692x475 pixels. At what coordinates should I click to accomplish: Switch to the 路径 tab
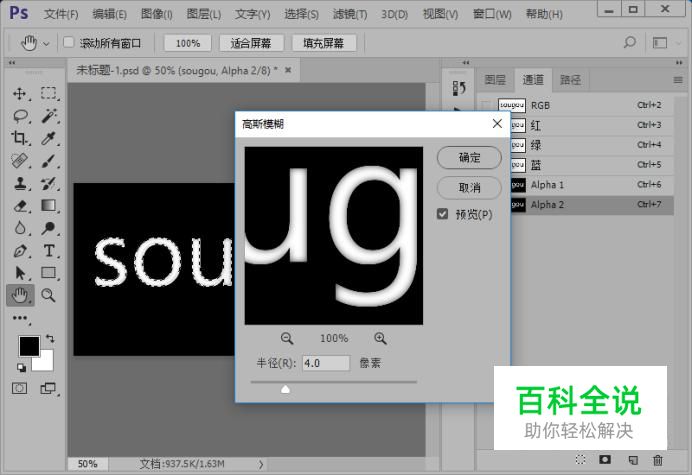[571, 80]
